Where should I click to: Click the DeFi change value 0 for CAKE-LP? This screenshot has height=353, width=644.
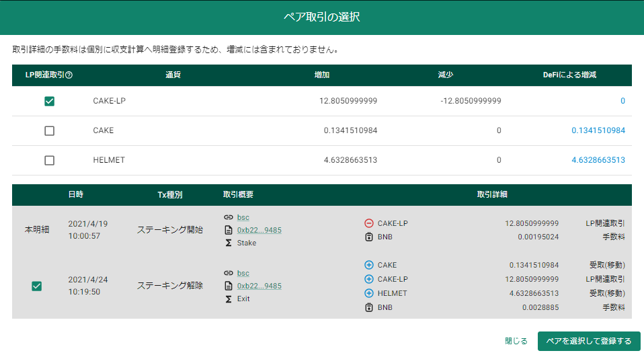(x=622, y=101)
